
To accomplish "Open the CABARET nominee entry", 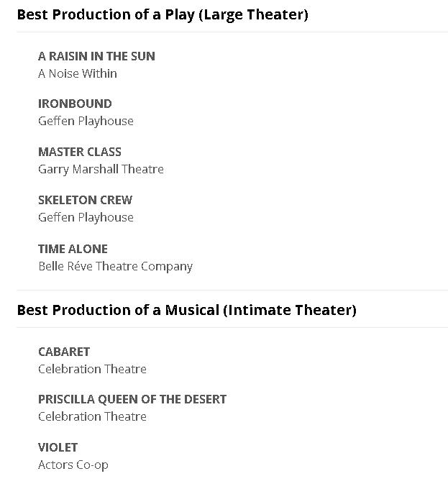I will coord(64,352).
